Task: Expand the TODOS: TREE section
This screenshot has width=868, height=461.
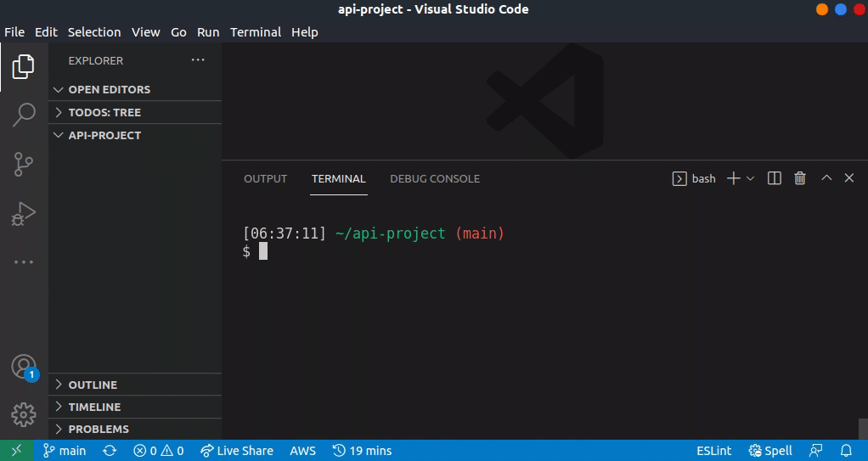Action: click(135, 112)
